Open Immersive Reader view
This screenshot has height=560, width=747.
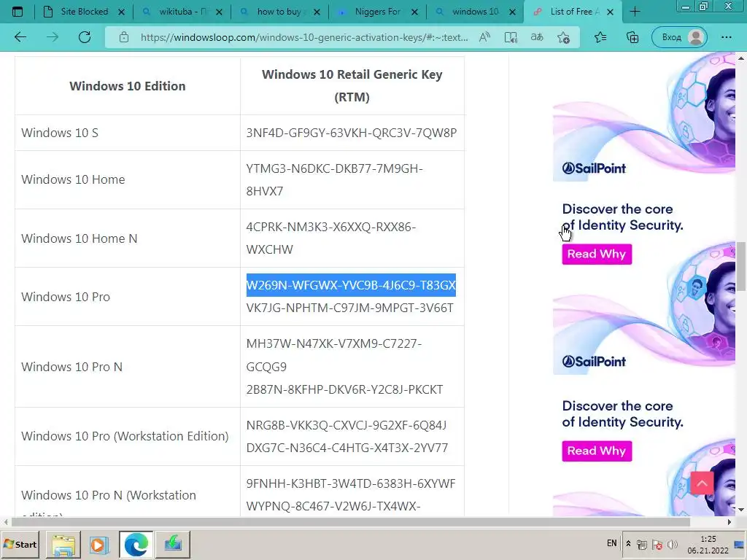(511, 37)
